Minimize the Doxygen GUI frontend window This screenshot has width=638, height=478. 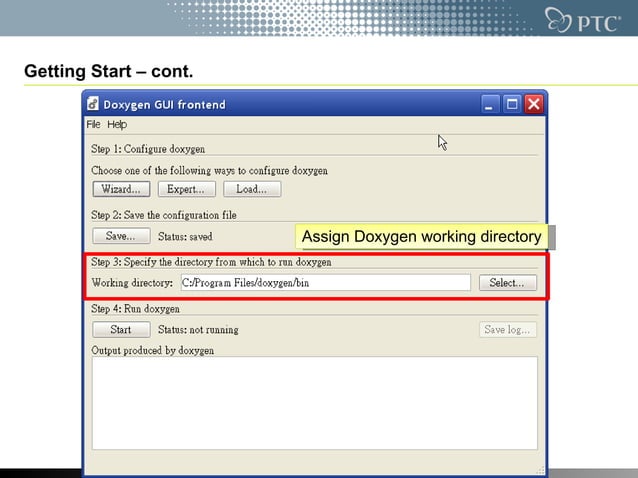[x=489, y=104]
